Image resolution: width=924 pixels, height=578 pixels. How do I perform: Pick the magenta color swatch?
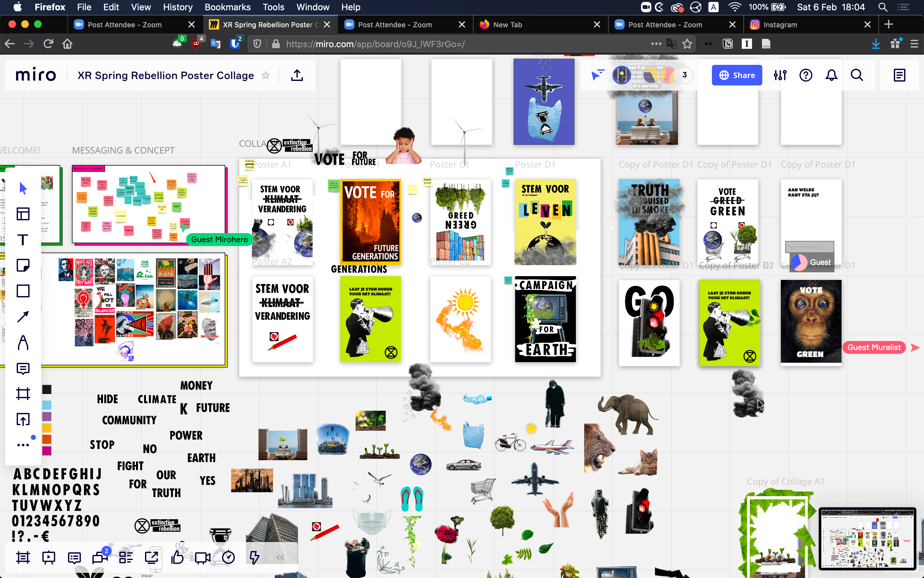(x=47, y=451)
